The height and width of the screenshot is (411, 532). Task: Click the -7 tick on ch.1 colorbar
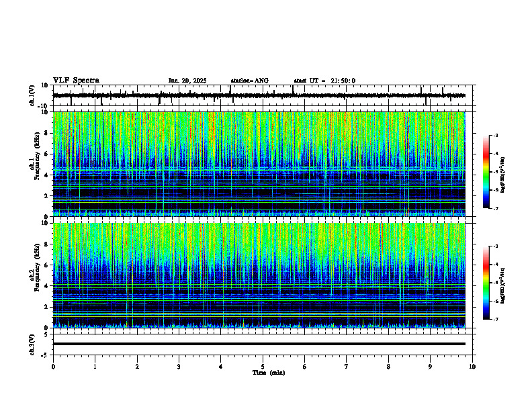[496, 208]
